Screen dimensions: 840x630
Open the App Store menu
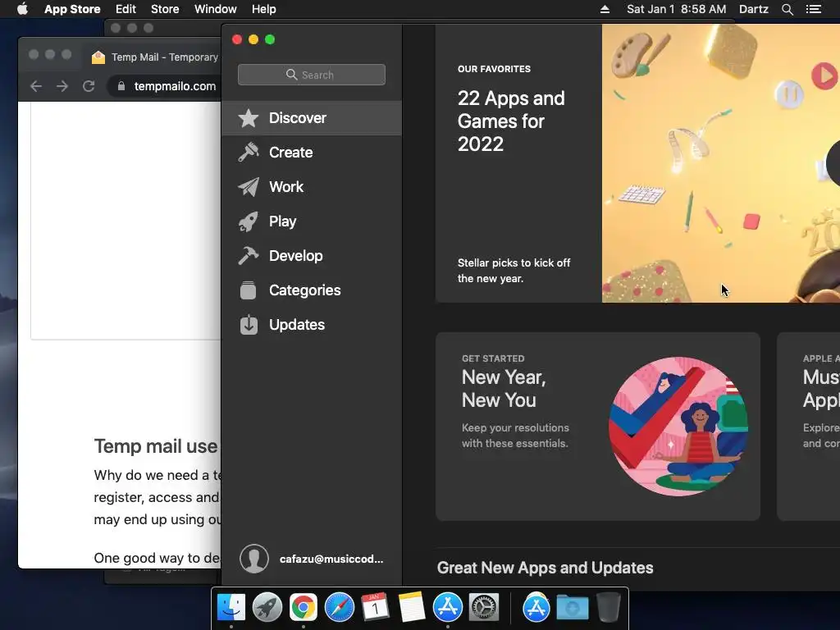click(x=72, y=9)
